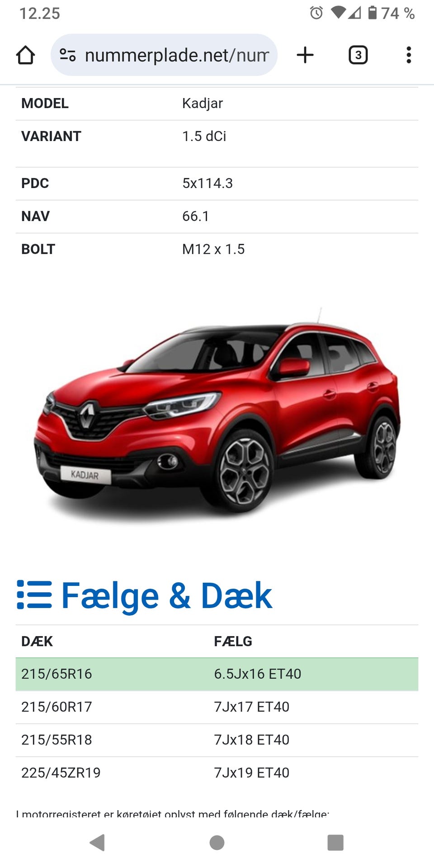Open a new tab with plus icon

point(305,55)
